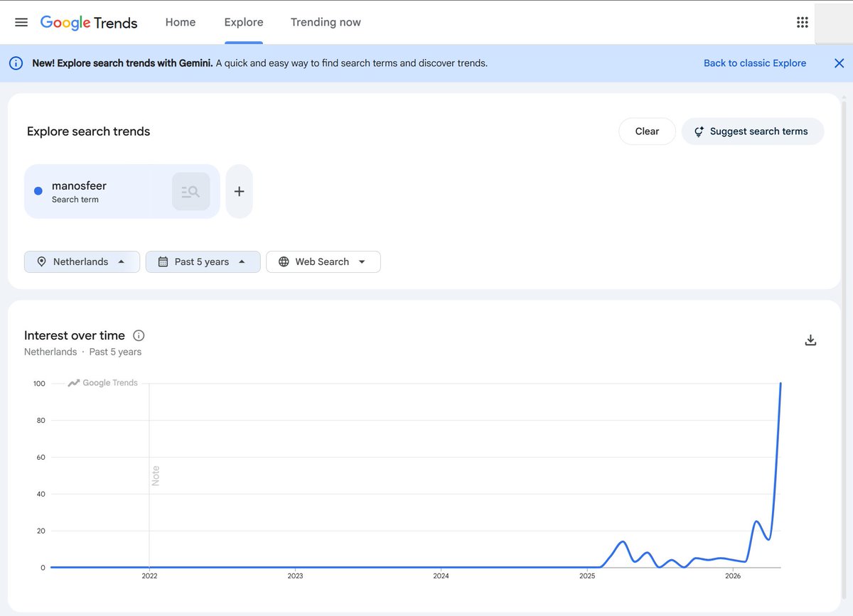The width and height of the screenshot is (853, 616).
Task: Open search term options icon for manosfeer
Action: tap(191, 191)
